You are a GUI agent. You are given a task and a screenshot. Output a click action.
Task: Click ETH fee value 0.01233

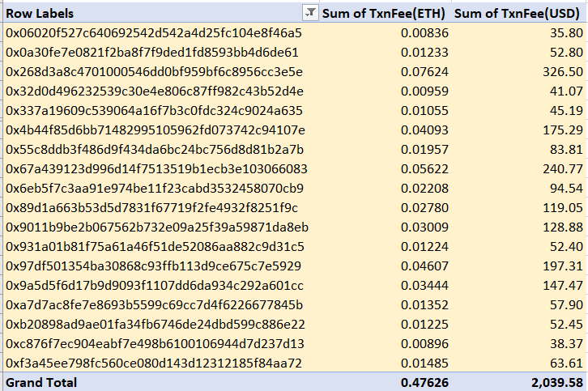click(424, 53)
